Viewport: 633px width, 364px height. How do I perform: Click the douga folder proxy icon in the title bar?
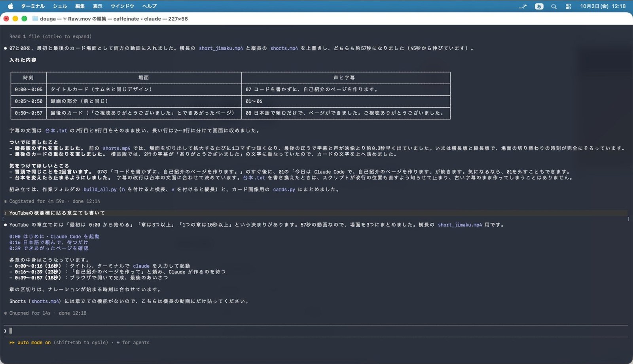35,19
